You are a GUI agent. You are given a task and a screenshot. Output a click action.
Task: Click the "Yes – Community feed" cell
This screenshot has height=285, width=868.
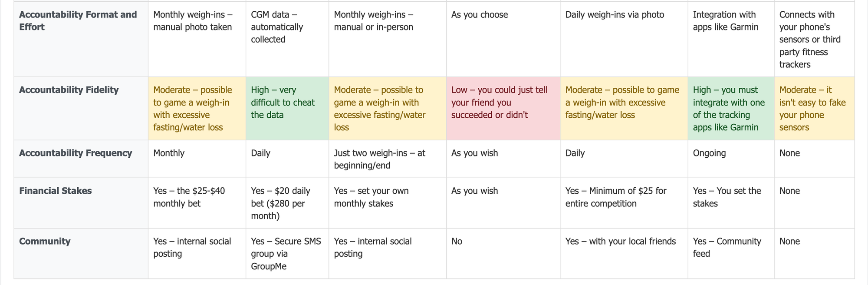727,247
